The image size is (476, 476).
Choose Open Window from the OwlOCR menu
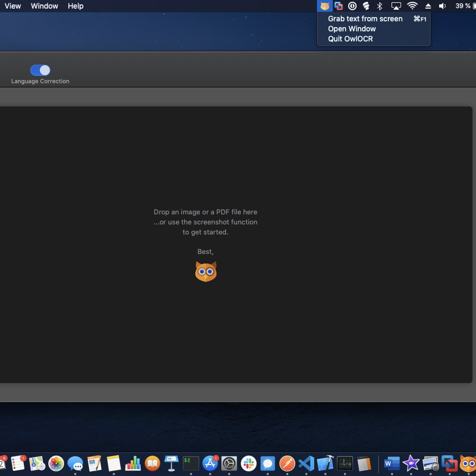[351, 29]
